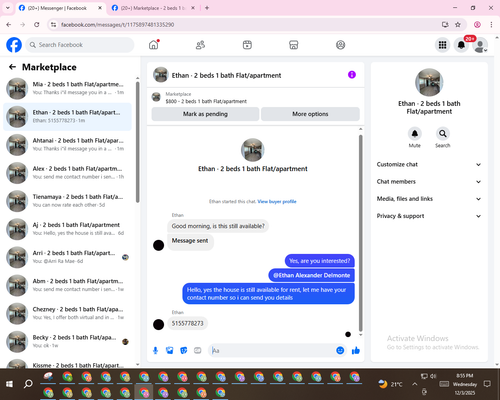Expand the Customize chat section
The height and width of the screenshot is (400, 500).
click(x=429, y=164)
